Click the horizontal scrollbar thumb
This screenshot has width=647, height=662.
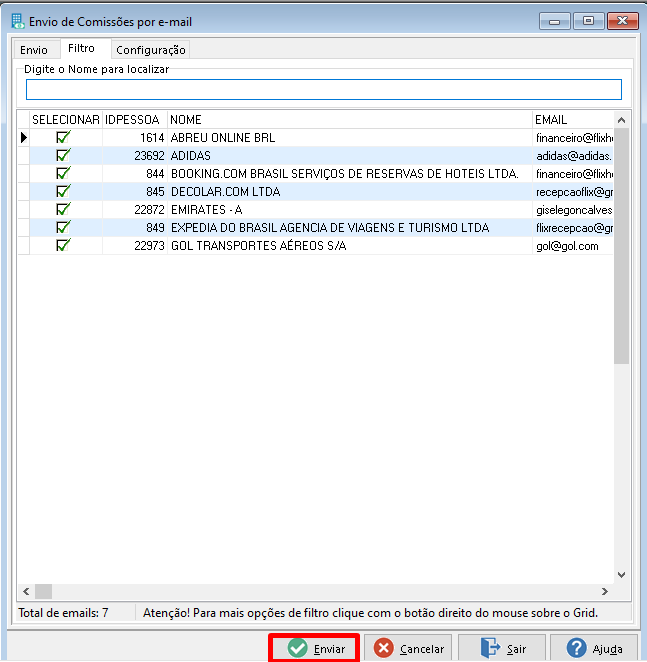[43, 591]
